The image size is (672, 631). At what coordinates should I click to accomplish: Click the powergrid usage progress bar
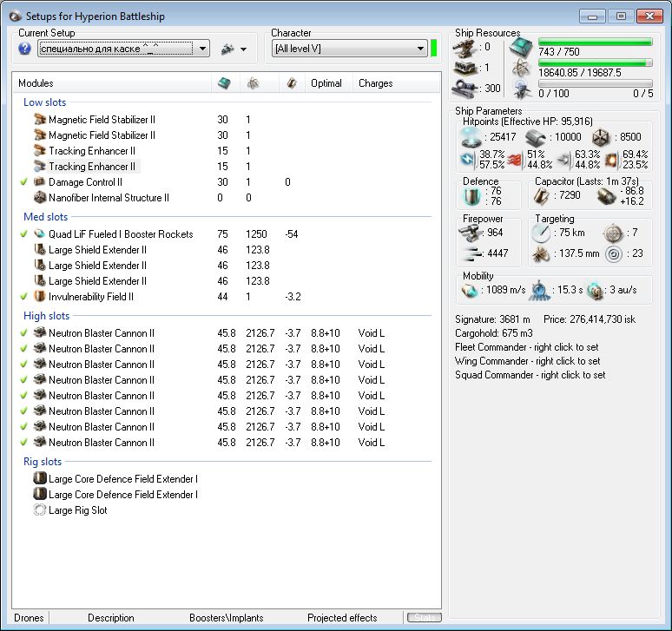pyautogui.click(x=596, y=62)
